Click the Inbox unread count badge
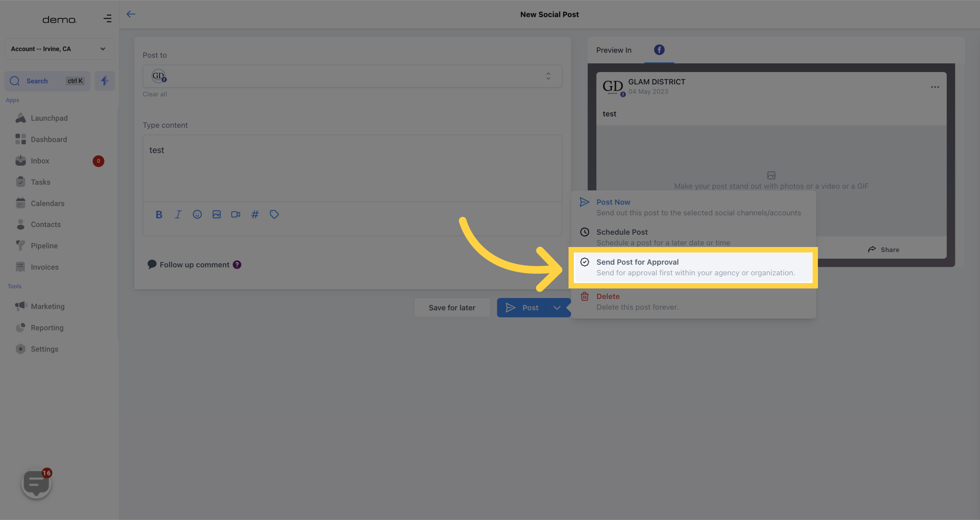This screenshot has width=980, height=520. (x=98, y=161)
